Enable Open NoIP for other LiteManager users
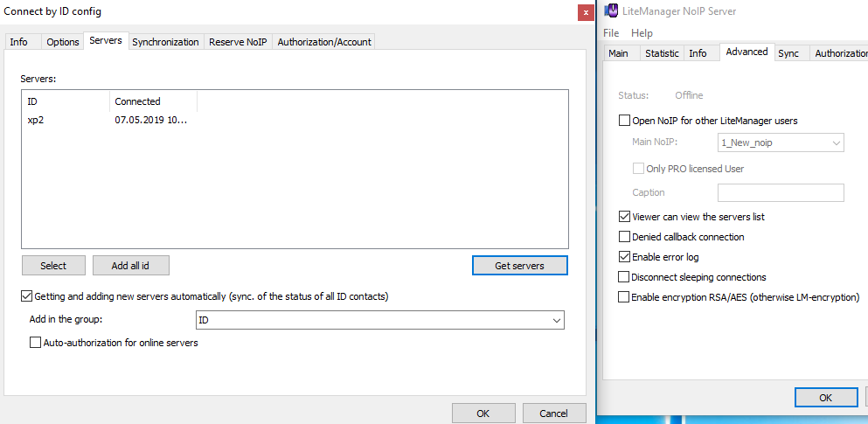868x424 pixels. [624, 120]
